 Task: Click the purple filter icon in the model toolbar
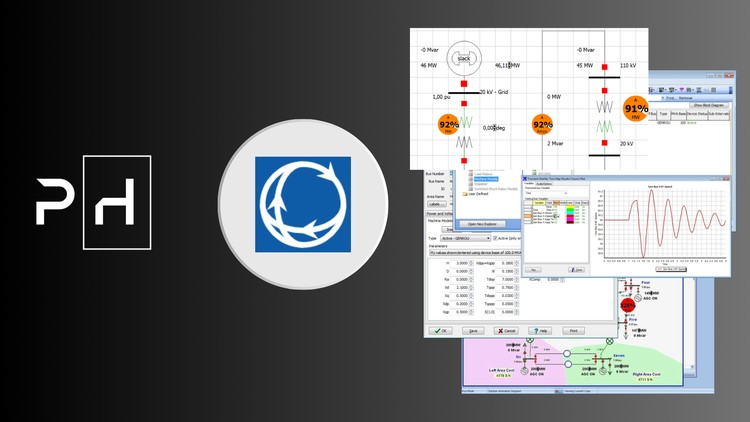click(x=682, y=89)
